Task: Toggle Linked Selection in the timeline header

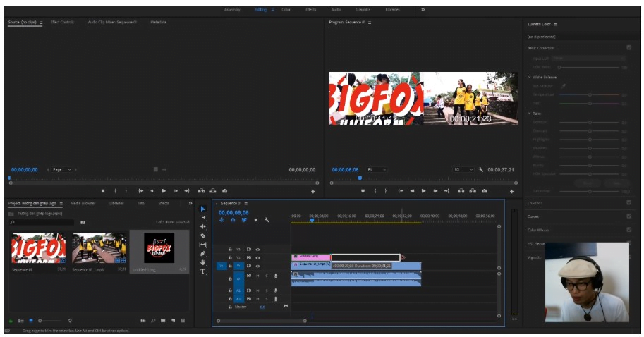Action: click(244, 220)
